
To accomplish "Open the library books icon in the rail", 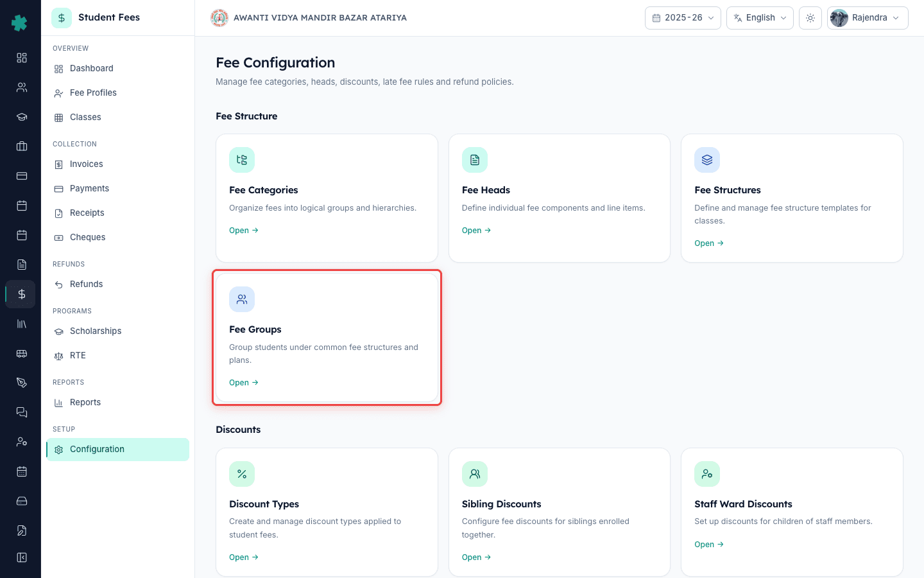I will point(22,324).
